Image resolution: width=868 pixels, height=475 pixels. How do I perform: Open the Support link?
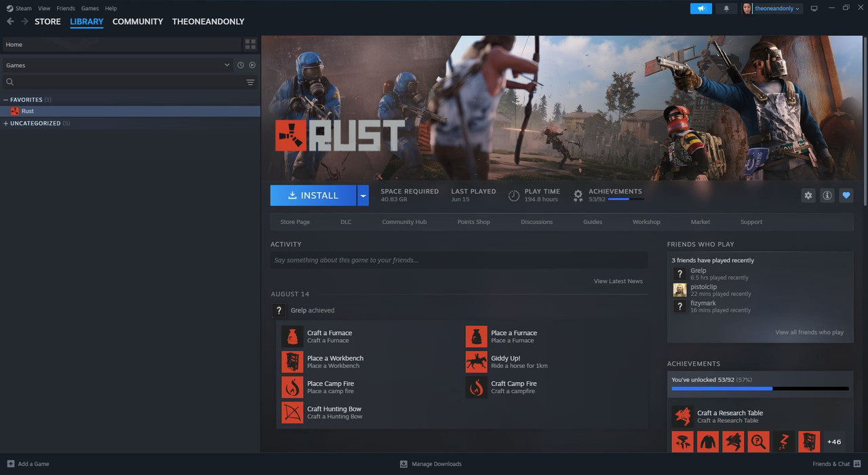pos(751,222)
